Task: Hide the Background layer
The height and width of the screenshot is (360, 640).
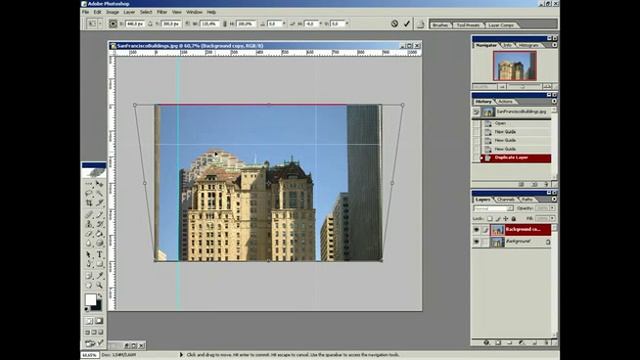Action: pyautogui.click(x=476, y=242)
